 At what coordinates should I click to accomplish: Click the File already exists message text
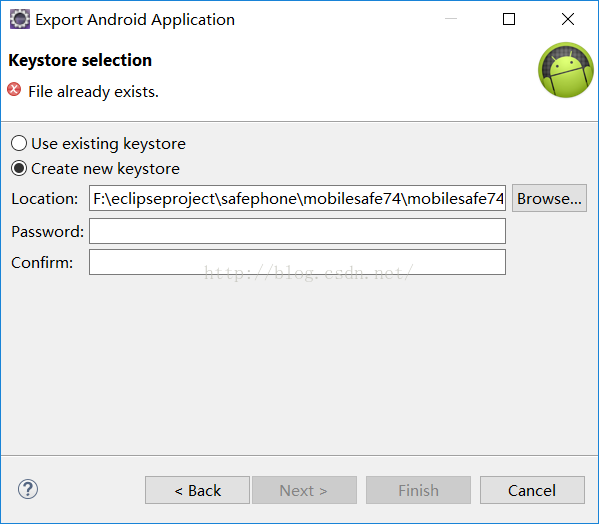pos(93,92)
